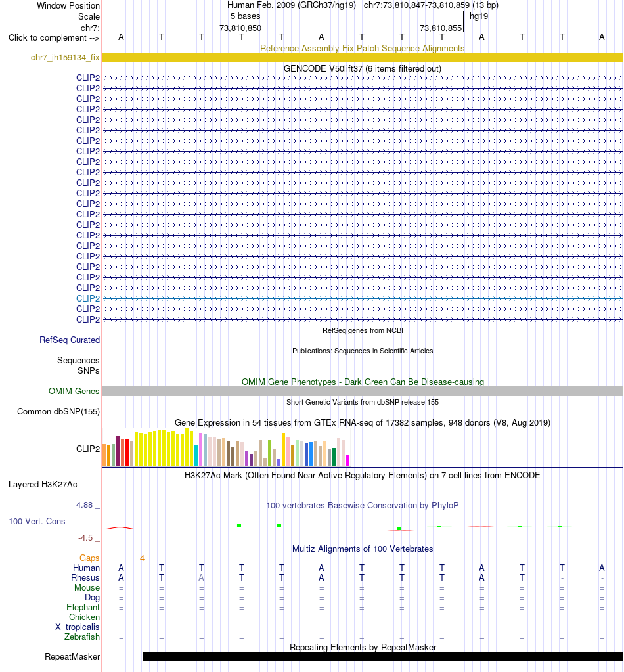
Task: Click the Common dbSNP(155) label
Action: 58,411
